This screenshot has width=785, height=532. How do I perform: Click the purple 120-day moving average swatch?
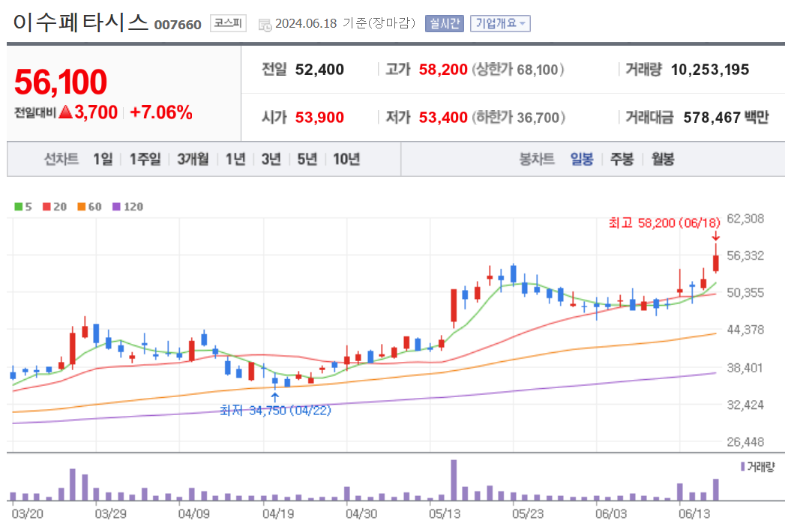click(x=117, y=207)
